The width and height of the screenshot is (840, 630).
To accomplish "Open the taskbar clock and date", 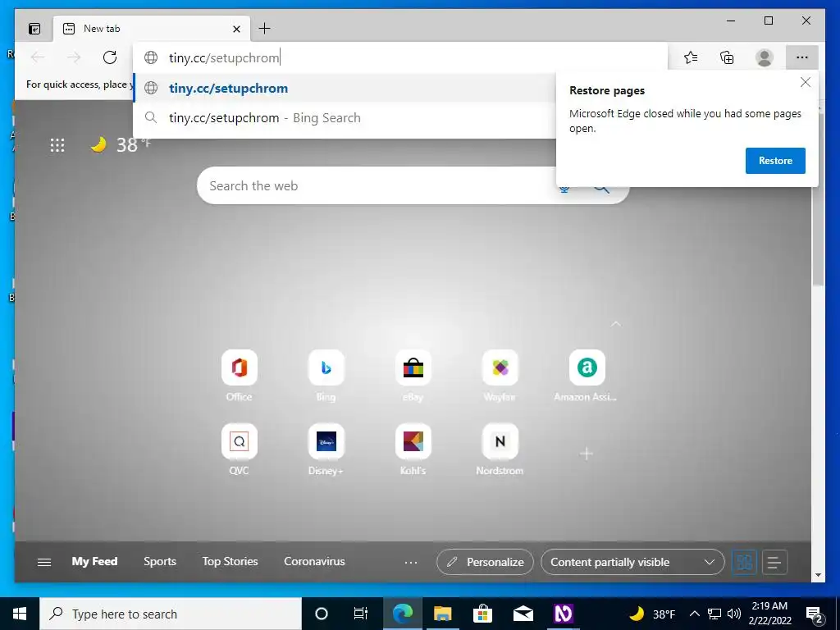I will click(x=769, y=614).
